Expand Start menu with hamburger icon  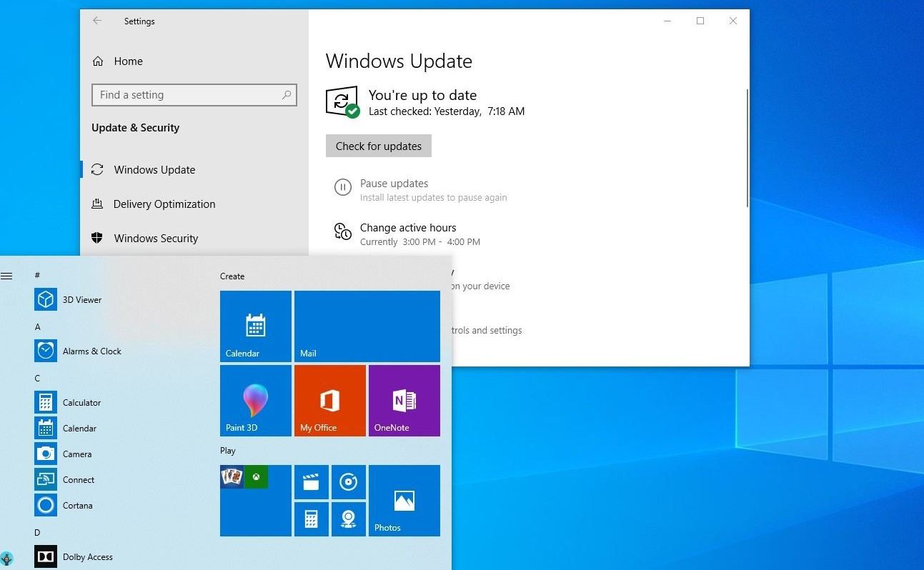pos(6,276)
